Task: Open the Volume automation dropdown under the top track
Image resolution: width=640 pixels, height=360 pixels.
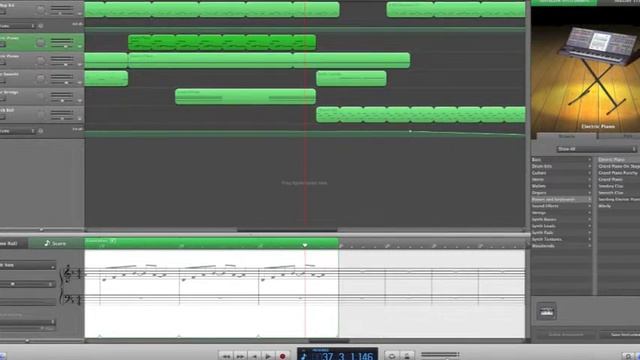Action: click(x=18, y=26)
